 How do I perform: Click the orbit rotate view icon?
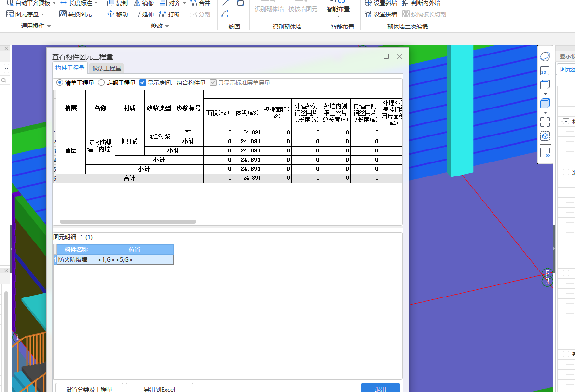pos(545,56)
